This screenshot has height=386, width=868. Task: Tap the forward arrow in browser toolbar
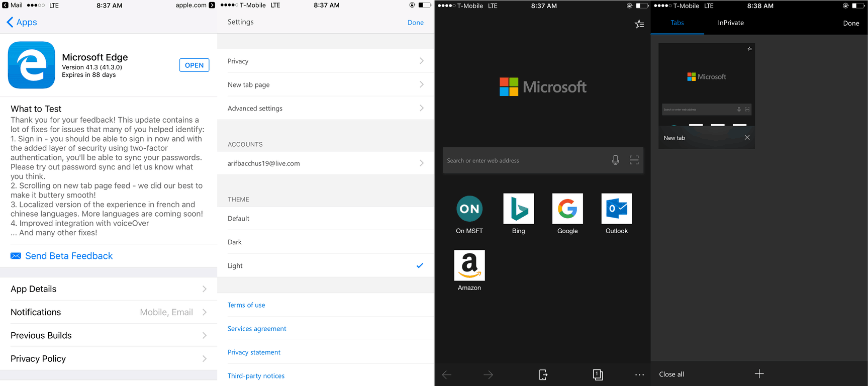(x=488, y=374)
